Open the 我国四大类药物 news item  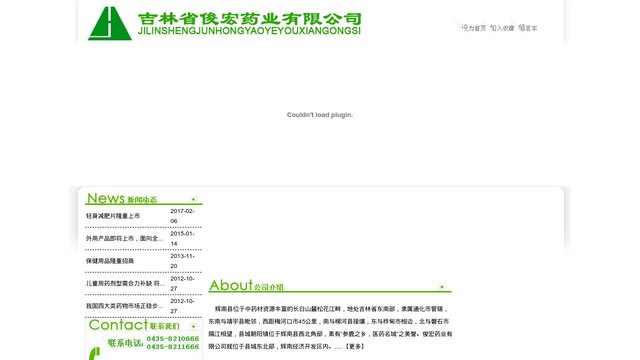[124, 306]
